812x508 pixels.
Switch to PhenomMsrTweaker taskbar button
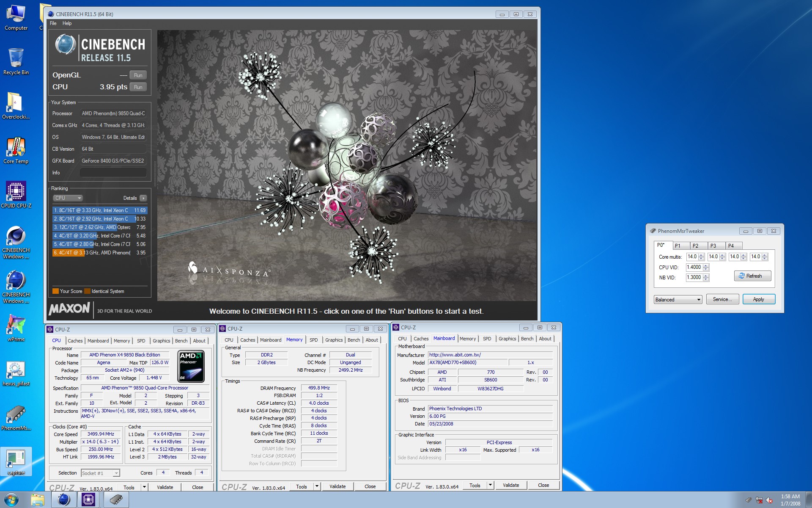[x=116, y=500]
